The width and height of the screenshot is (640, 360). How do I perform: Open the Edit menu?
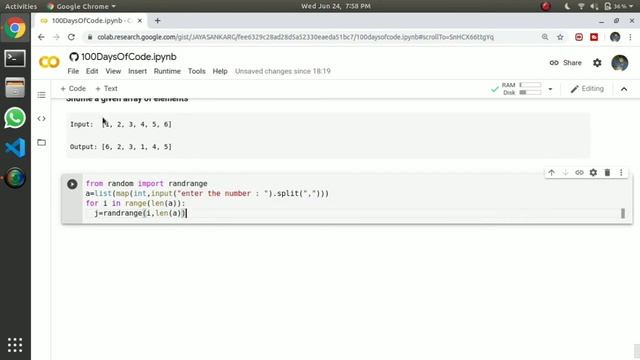92,71
